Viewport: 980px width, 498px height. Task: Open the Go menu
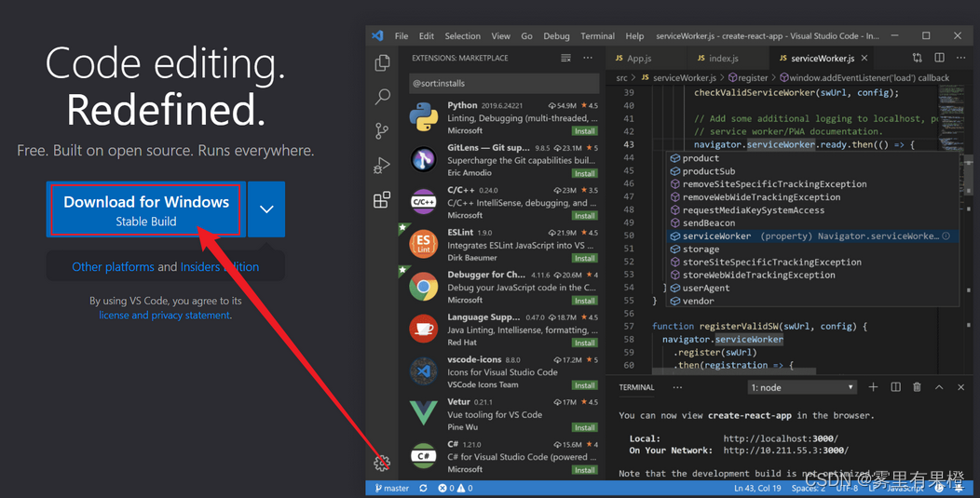[527, 36]
